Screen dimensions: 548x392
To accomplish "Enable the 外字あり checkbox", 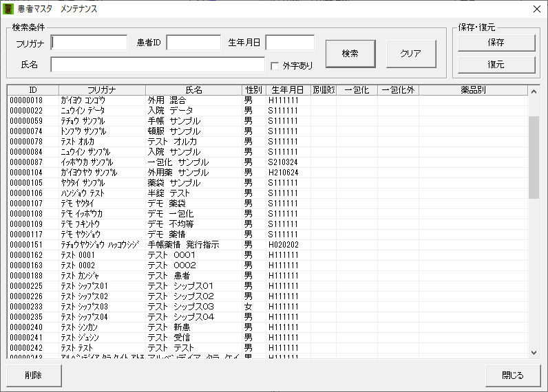I will point(275,66).
